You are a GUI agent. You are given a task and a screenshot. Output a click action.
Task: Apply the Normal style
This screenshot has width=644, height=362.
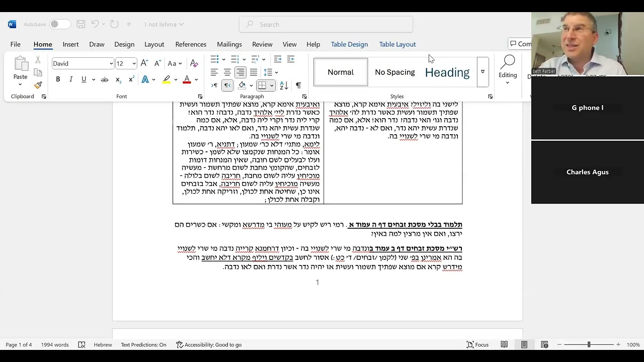coord(341,72)
